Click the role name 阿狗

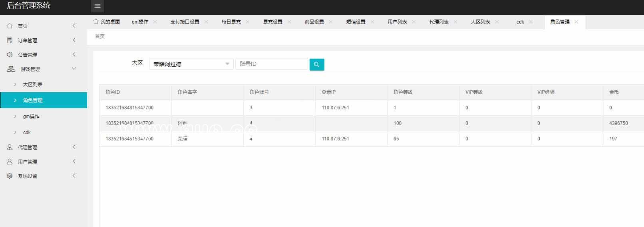point(183,123)
